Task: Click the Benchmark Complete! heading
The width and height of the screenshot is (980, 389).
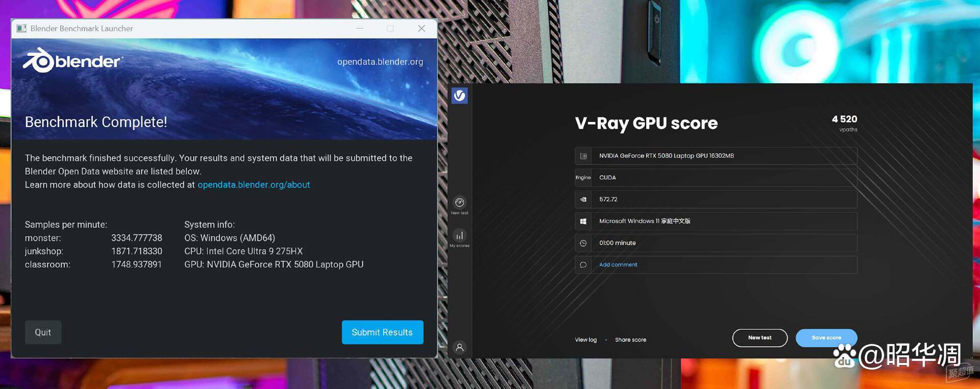Action: tap(96, 122)
